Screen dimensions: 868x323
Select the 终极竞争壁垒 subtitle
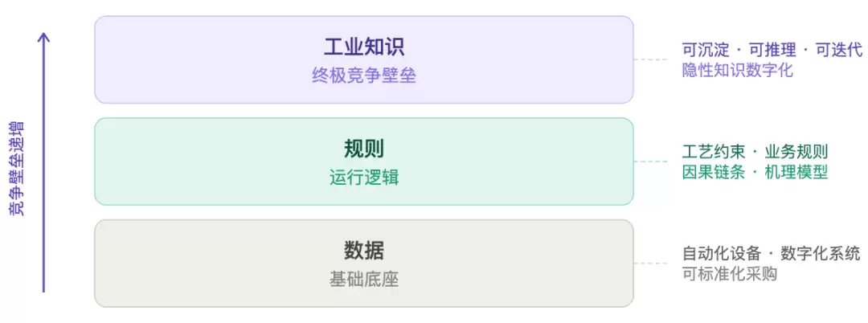click(364, 76)
